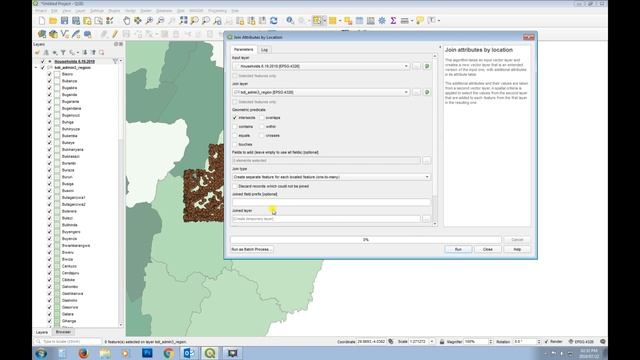Image resolution: width=640 pixels, height=360 pixels.
Task: Click the Map Tips speech icon
Action: tap(420, 20)
